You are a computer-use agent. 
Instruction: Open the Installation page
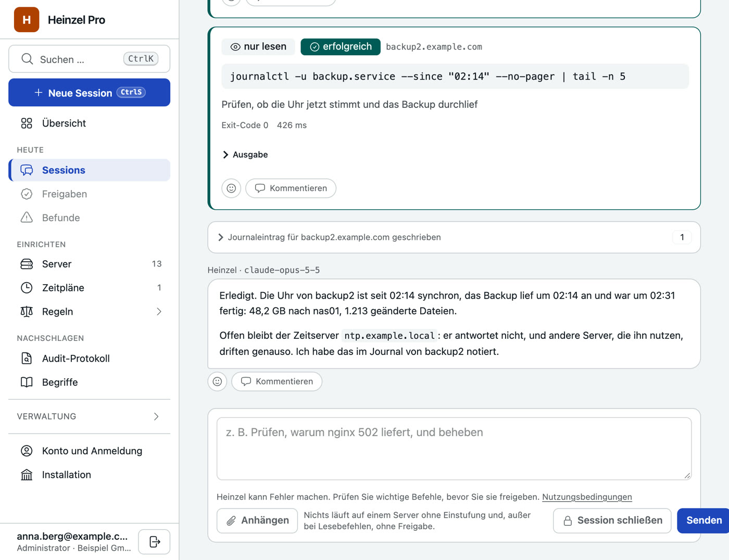[x=90, y=475]
